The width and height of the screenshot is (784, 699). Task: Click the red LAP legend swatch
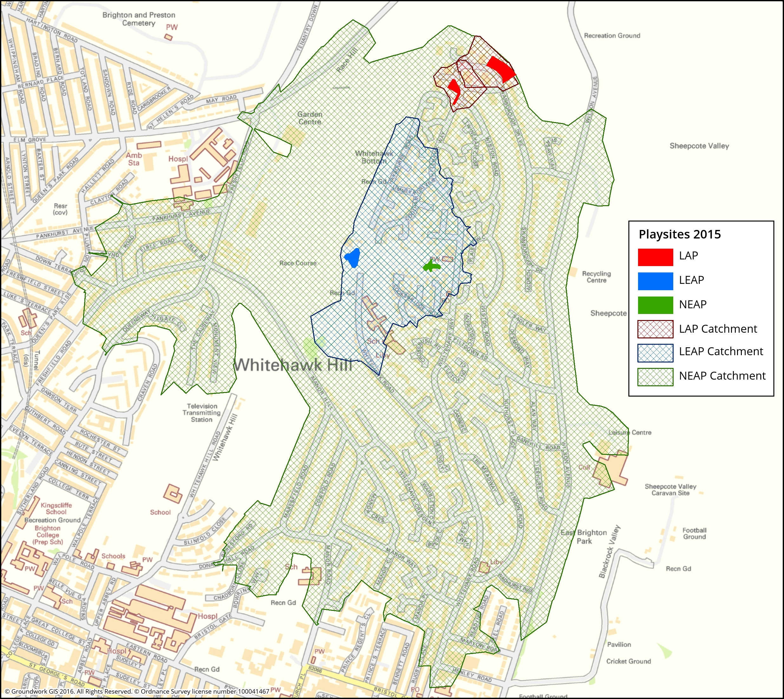[x=655, y=257]
